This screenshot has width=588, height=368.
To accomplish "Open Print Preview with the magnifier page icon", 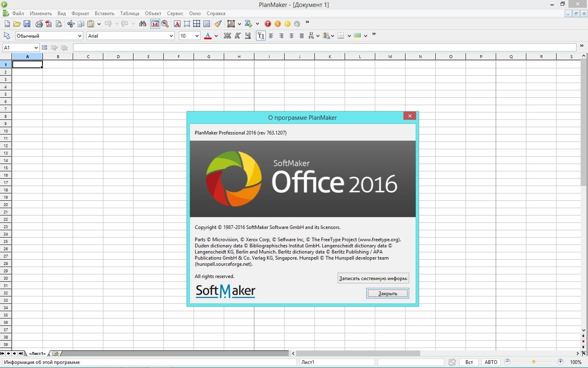I will point(58,24).
